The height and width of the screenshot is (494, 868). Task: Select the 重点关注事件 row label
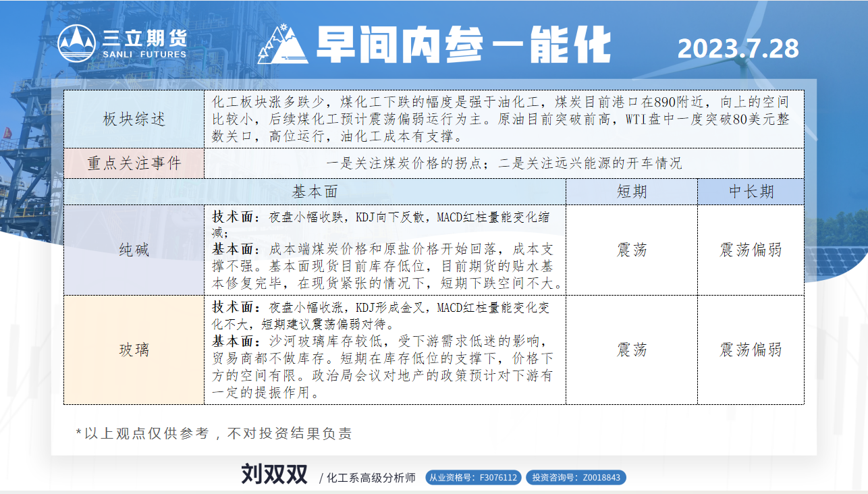134,163
